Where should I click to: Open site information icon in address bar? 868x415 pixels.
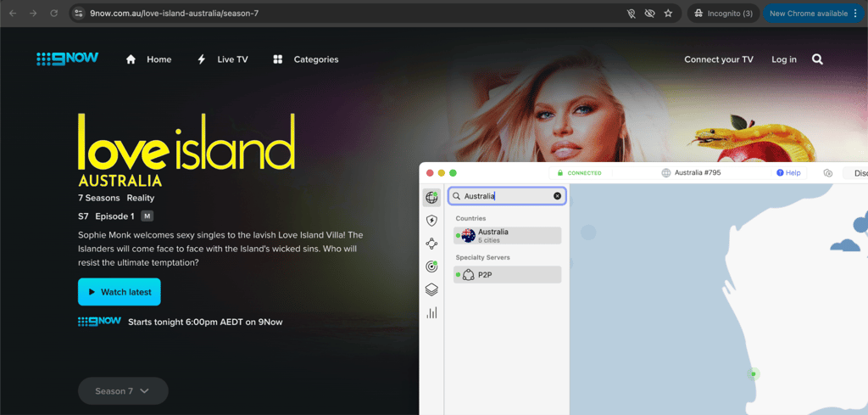pos(78,14)
